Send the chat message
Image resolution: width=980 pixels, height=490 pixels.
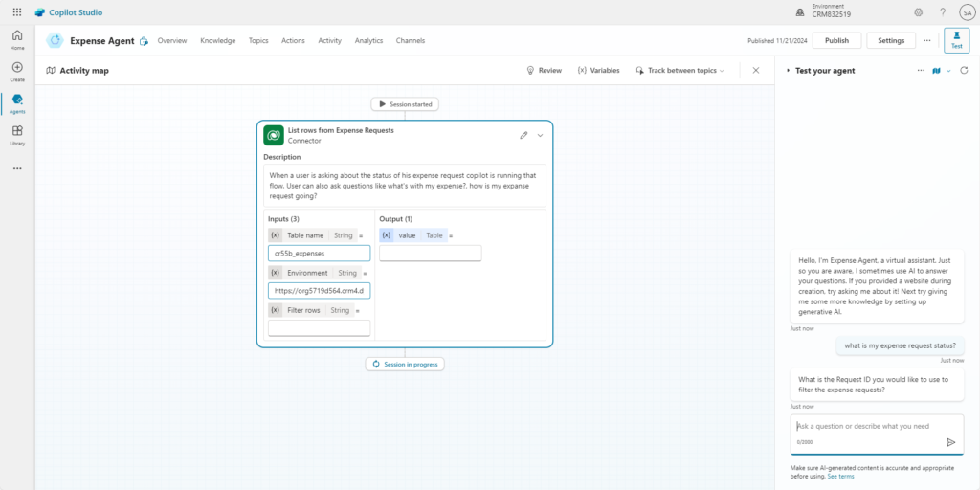coord(951,442)
